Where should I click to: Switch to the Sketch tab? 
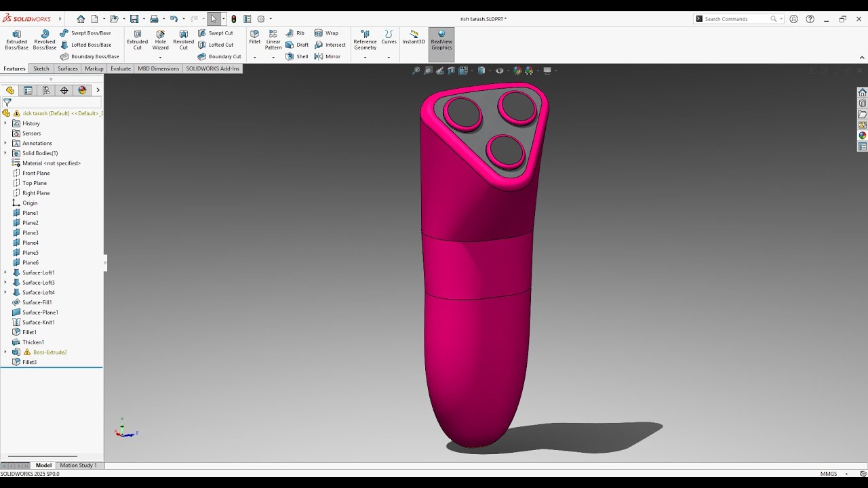(x=41, y=68)
